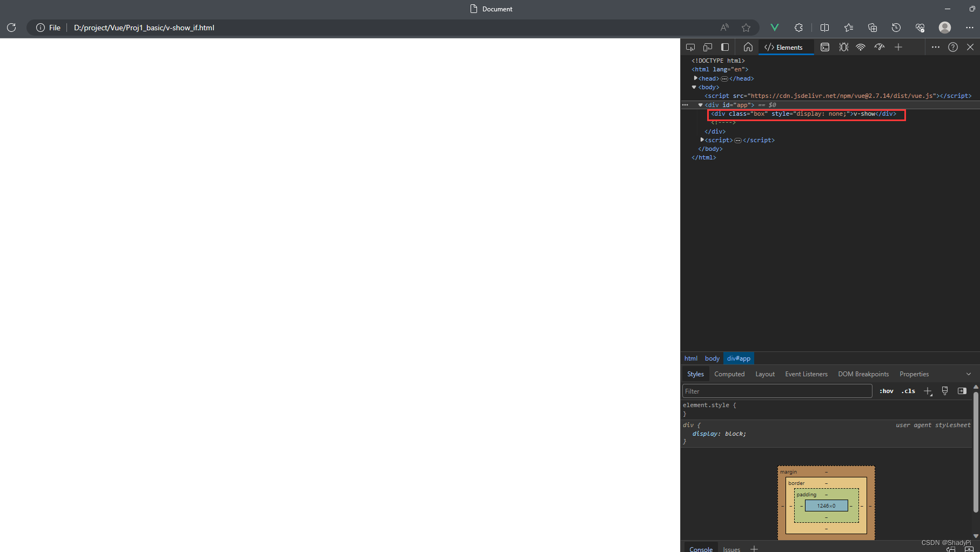Open the browser History icon
The width and height of the screenshot is (980, 552).
click(x=896, y=28)
